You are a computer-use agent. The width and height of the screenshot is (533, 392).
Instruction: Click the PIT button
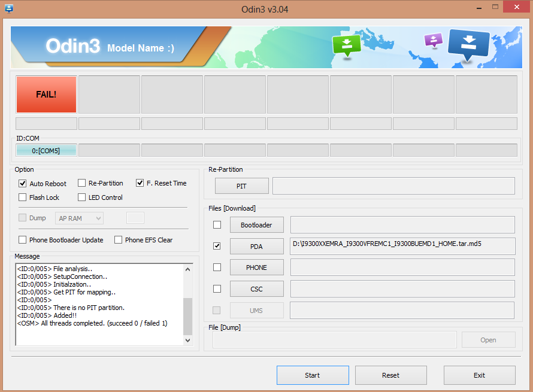[242, 186]
